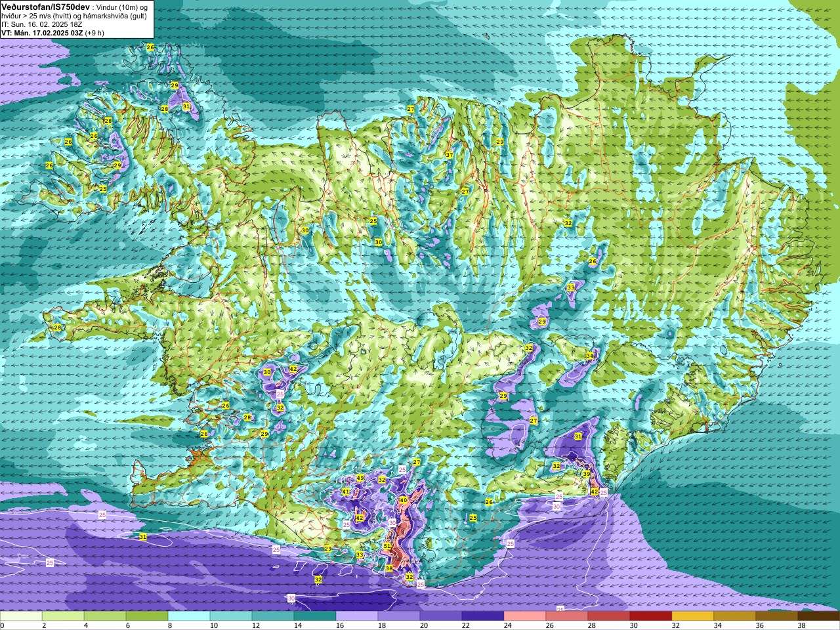Image resolution: width=840 pixels, height=630 pixels.
Task: Select the legend color between 34 and 36
Action: click(735, 616)
